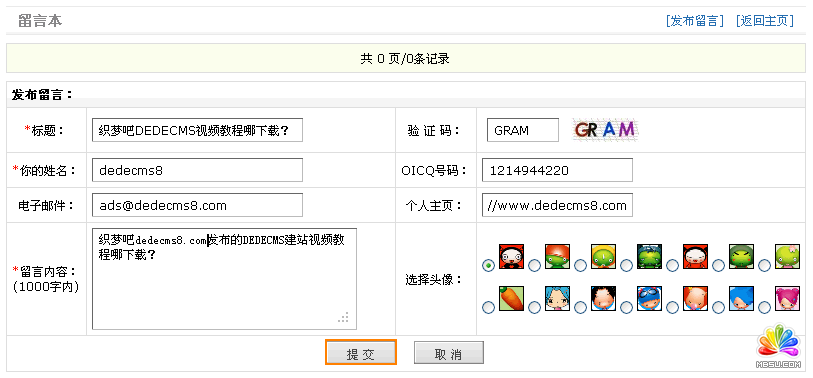813x378 pixels.
Task: Submit the form with 提交 button
Action: point(361,353)
